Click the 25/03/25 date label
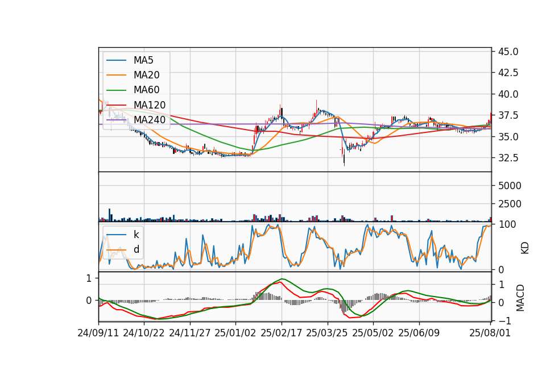This screenshot has height=392, width=546. 327,333
